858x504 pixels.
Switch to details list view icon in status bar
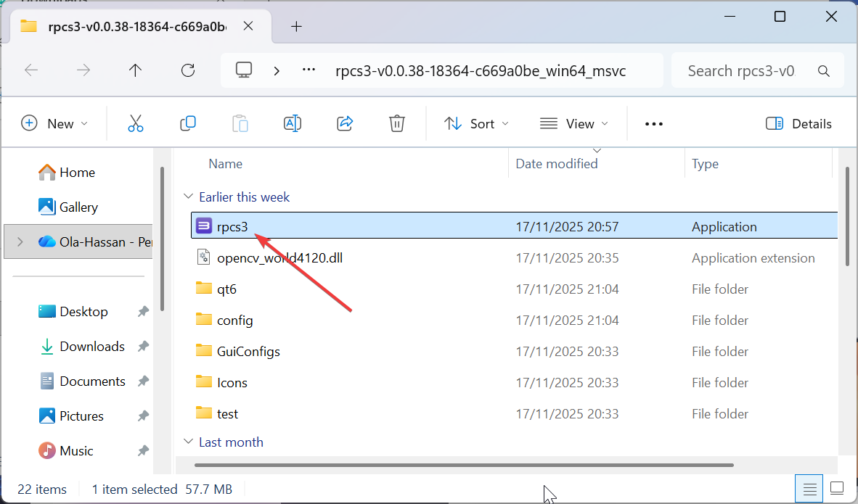pyautogui.click(x=809, y=488)
